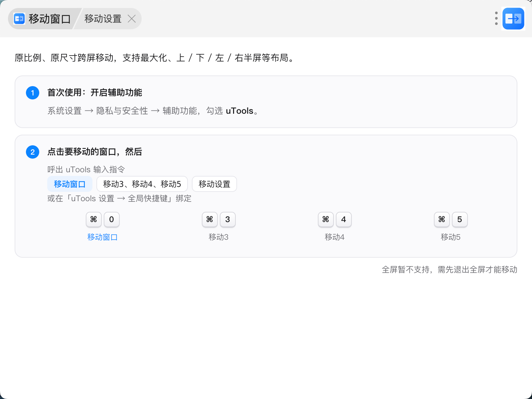Click the 移动3 shortcut label

pyautogui.click(x=218, y=237)
